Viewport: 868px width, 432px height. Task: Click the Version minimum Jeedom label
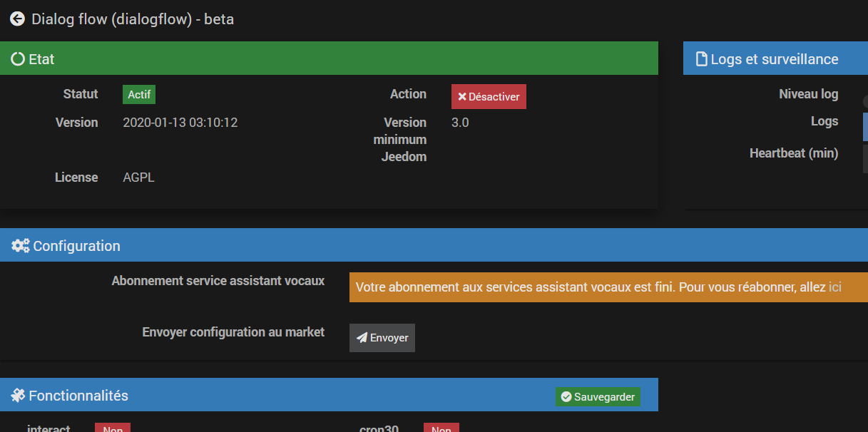click(400, 140)
